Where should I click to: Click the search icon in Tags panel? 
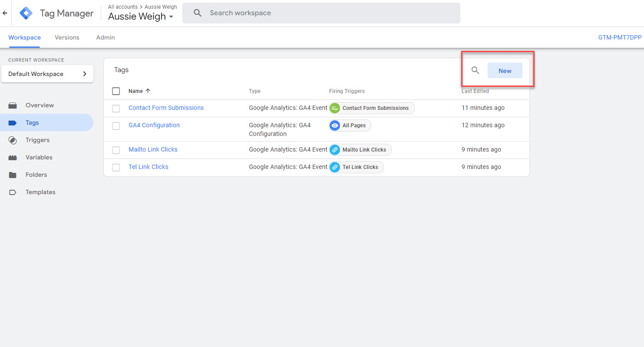[475, 70]
